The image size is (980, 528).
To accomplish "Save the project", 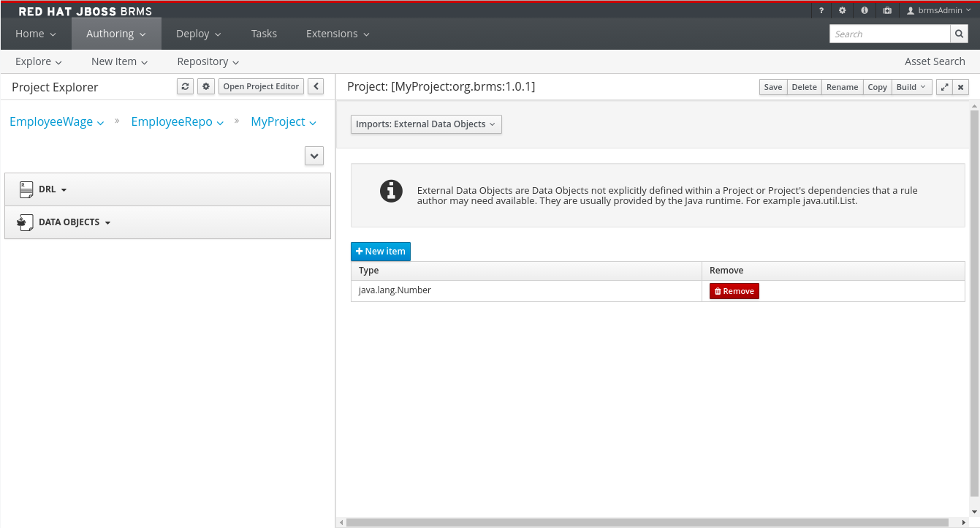I will (x=773, y=87).
